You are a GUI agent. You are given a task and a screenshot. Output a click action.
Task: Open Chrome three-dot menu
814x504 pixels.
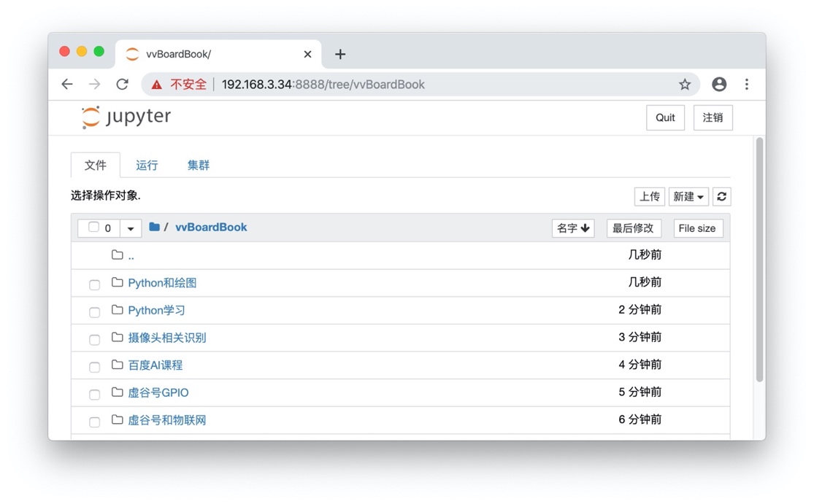point(747,84)
